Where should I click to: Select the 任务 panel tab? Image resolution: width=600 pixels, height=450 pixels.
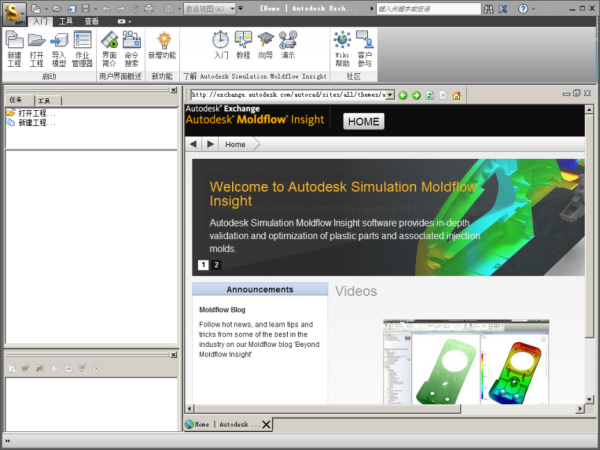(x=18, y=100)
